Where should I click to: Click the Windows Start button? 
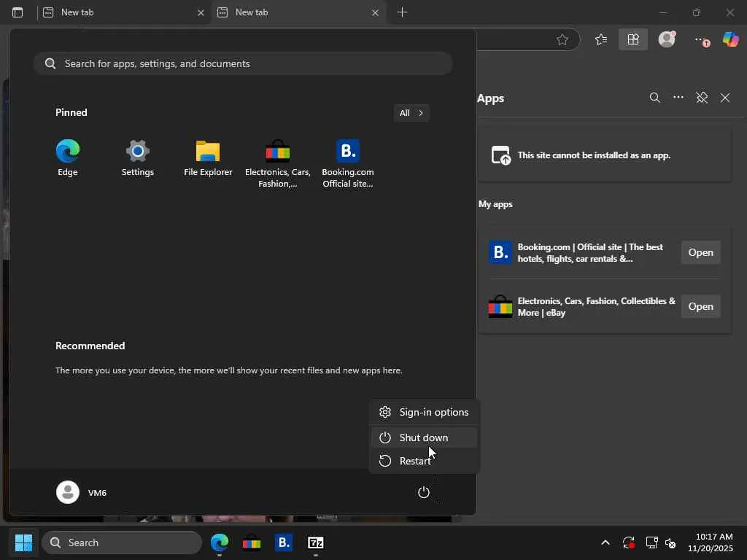tap(23, 542)
